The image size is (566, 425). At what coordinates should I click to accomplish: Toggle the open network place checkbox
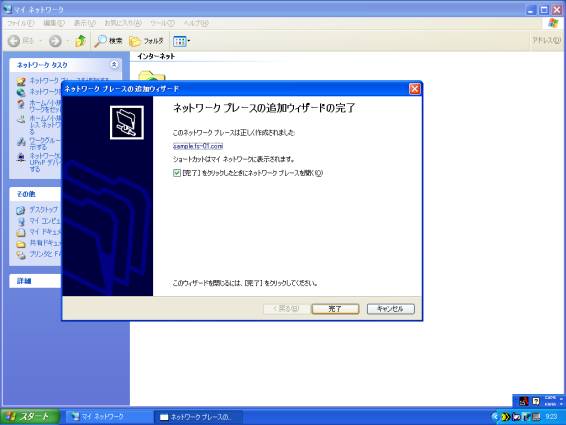[x=177, y=173]
